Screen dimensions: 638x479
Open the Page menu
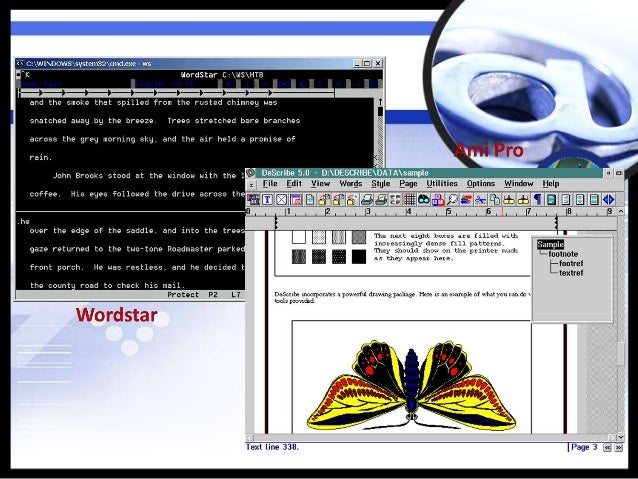(x=408, y=184)
